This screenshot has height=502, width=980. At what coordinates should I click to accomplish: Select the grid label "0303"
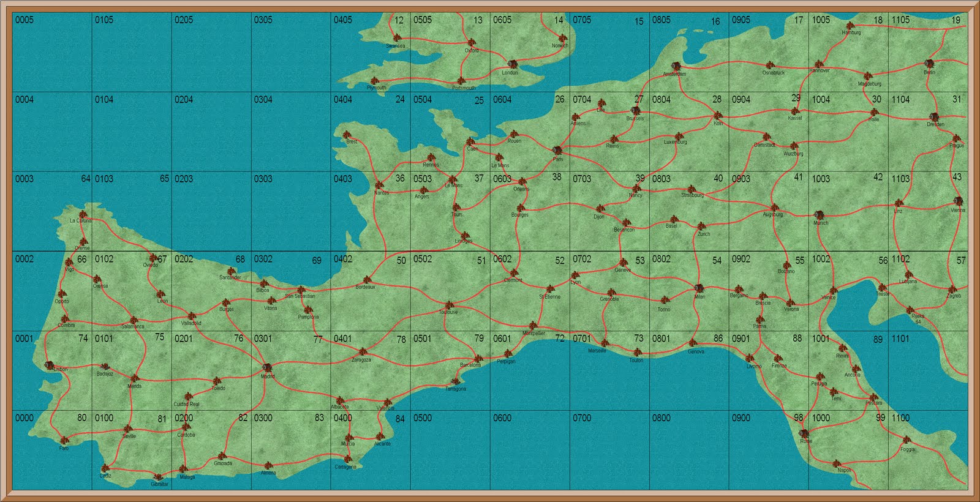(x=263, y=179)
